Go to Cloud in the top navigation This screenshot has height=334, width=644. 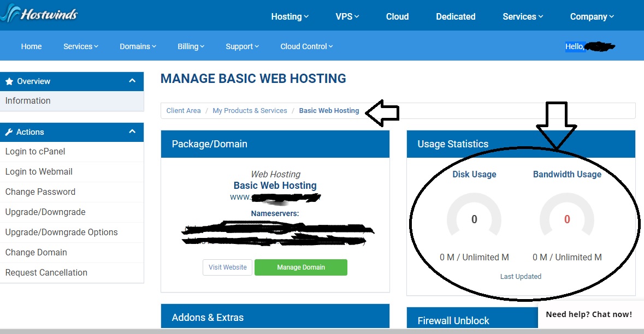397,16
